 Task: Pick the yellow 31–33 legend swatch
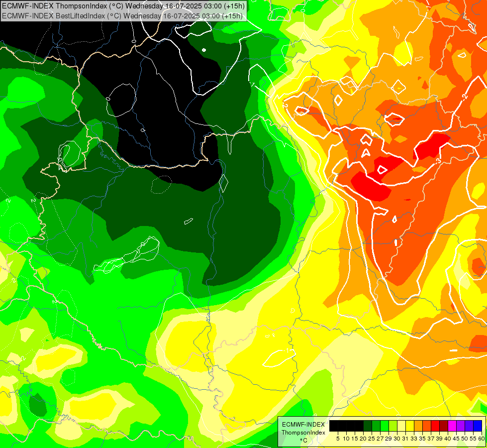coord(410,426)
